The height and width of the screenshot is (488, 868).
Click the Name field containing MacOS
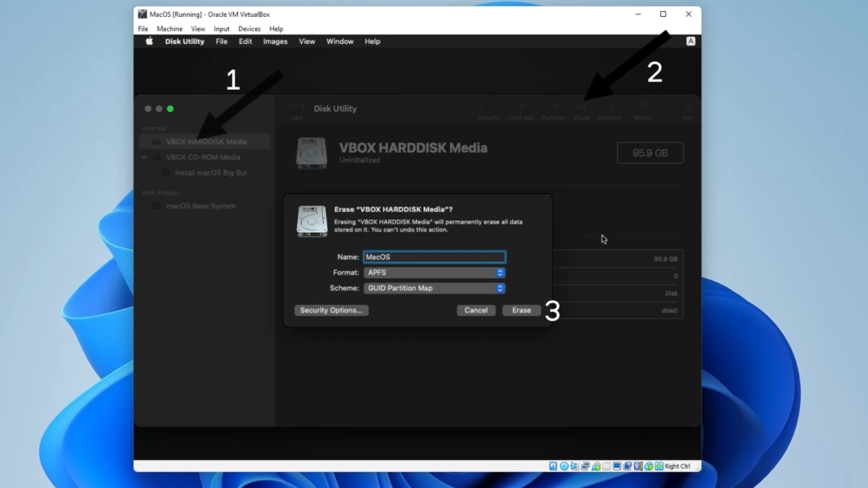[435, 258]
